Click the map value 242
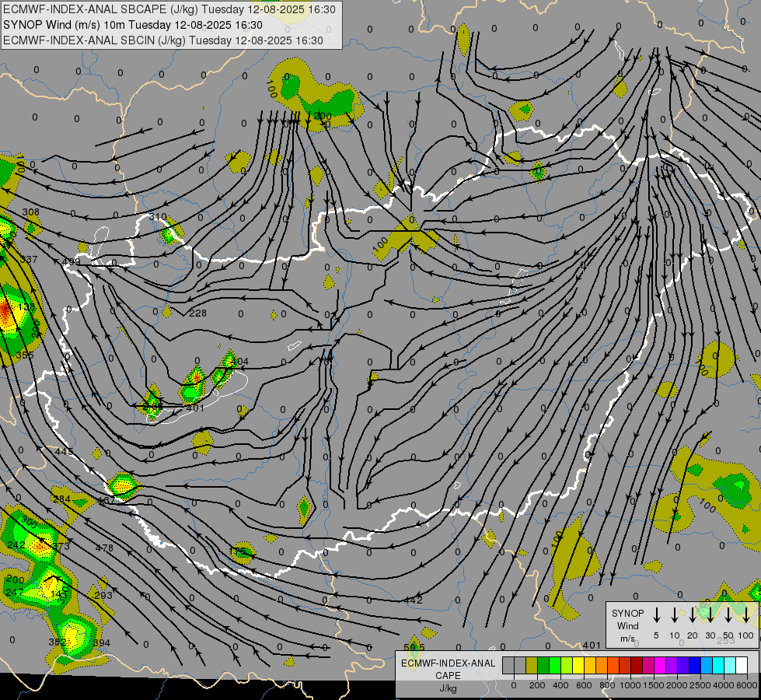Image resolution: width=761 pixels, height=700 pixels. point(16,545)
